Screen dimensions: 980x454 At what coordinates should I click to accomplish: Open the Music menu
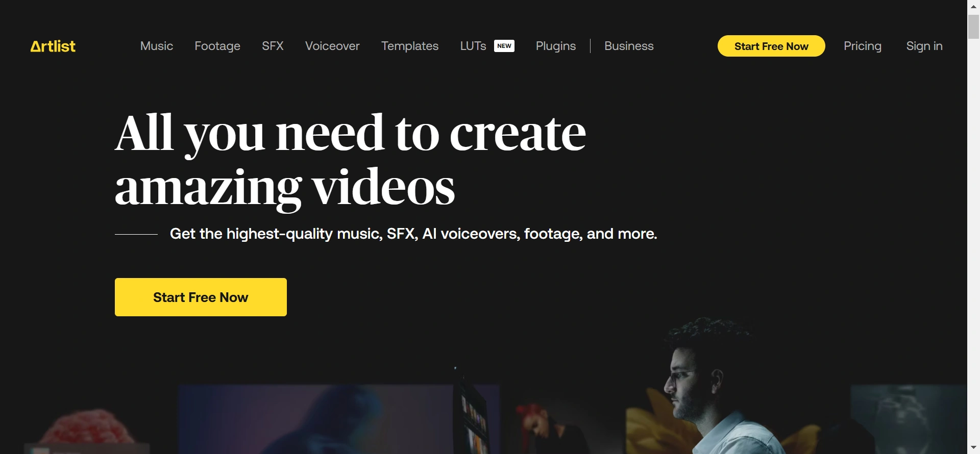[x=157, y=46]
